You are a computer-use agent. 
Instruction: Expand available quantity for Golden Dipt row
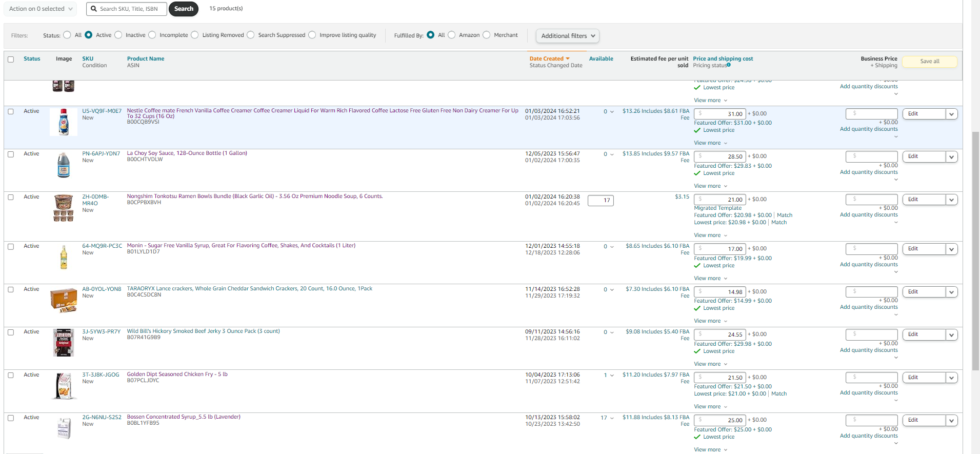click(611, 376)
